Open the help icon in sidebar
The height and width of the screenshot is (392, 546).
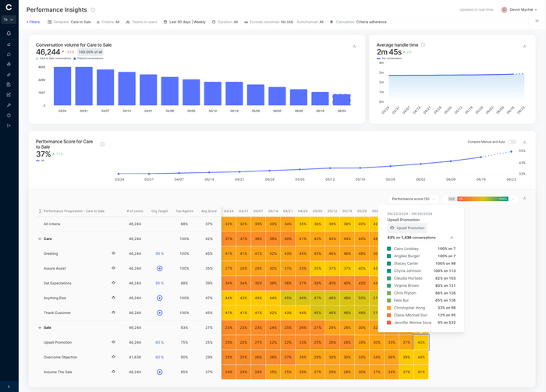click(x=9, y=115)
